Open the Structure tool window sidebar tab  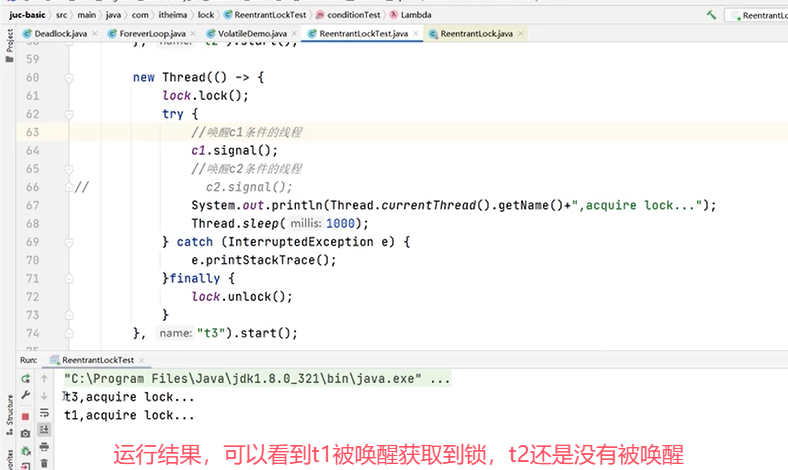coord(10,415)
